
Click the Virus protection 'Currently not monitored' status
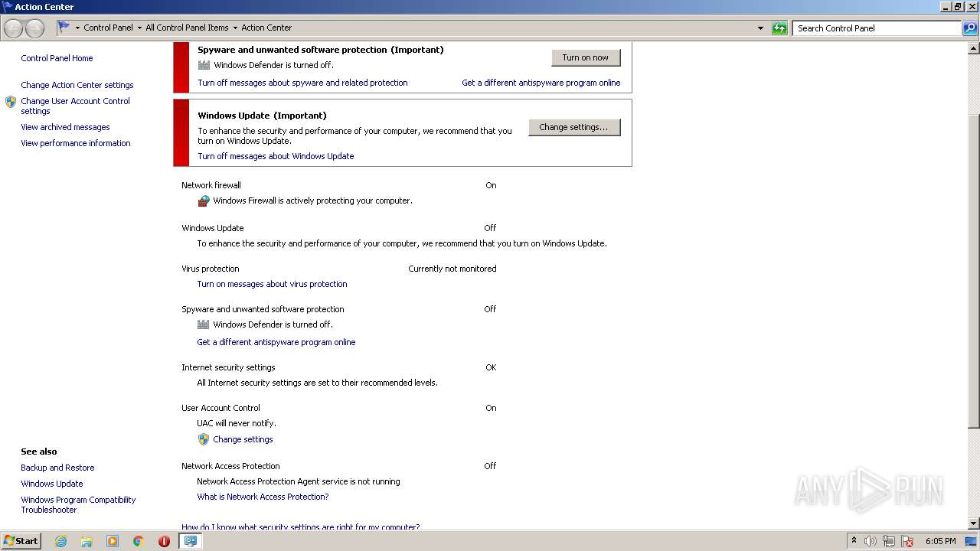pyautogui.click(x=452, y=269)
